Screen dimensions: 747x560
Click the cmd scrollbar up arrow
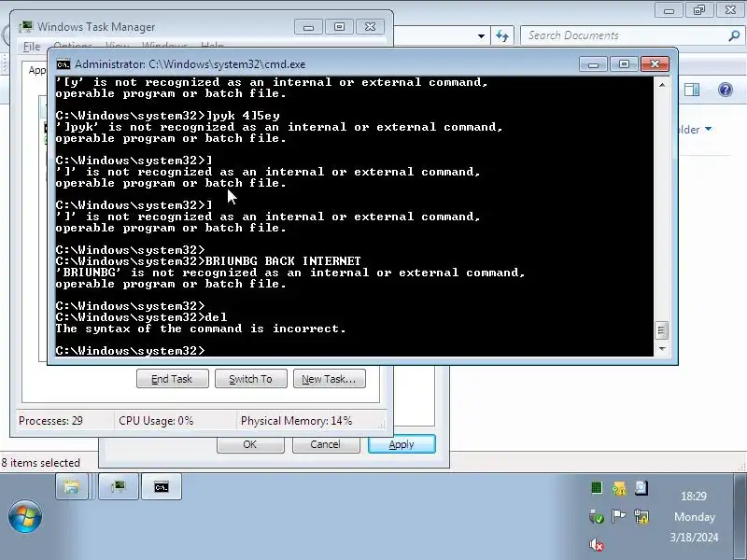click(x=661, y=85)
